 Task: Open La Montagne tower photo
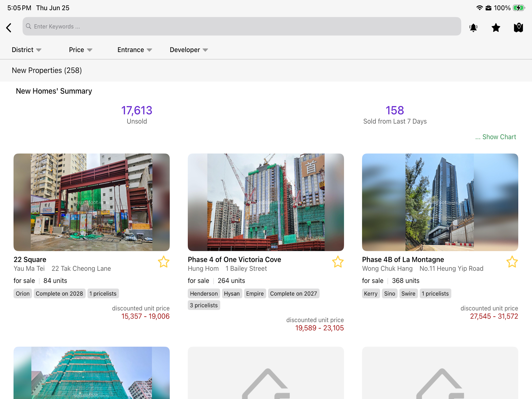pos(440,202)
